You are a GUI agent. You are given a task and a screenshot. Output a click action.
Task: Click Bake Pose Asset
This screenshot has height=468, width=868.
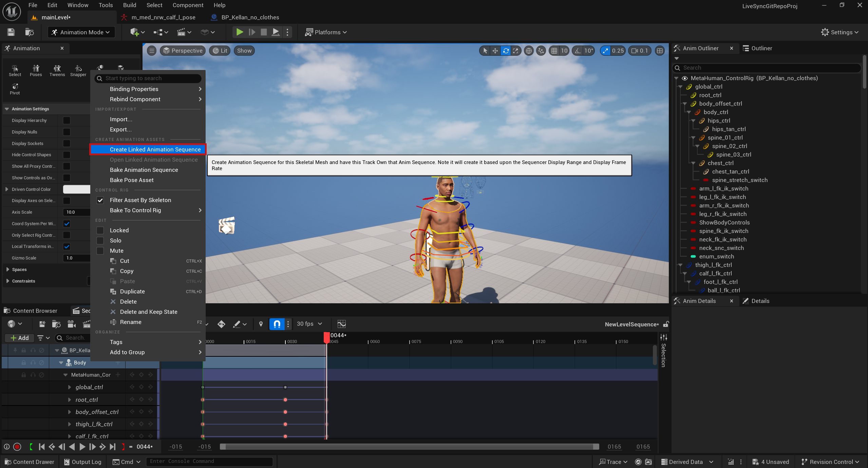click(148, 180)
